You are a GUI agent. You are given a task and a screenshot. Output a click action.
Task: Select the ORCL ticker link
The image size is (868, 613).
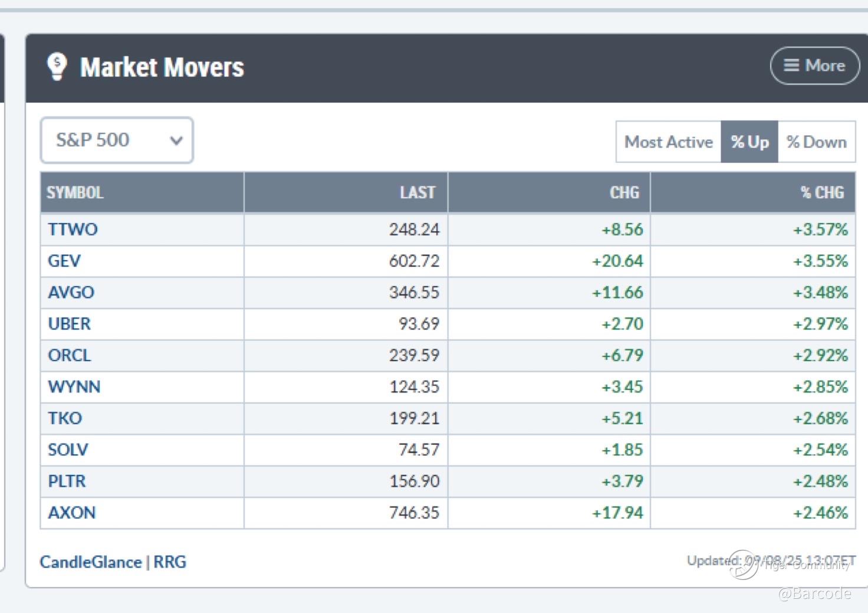pyautogui.click(x=70, y=355)
